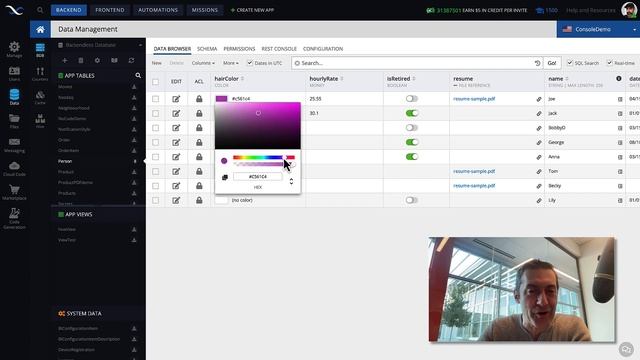Switch to the PERMISSIONS tab
Screen dimensions: 640x360
click(239, 49)
